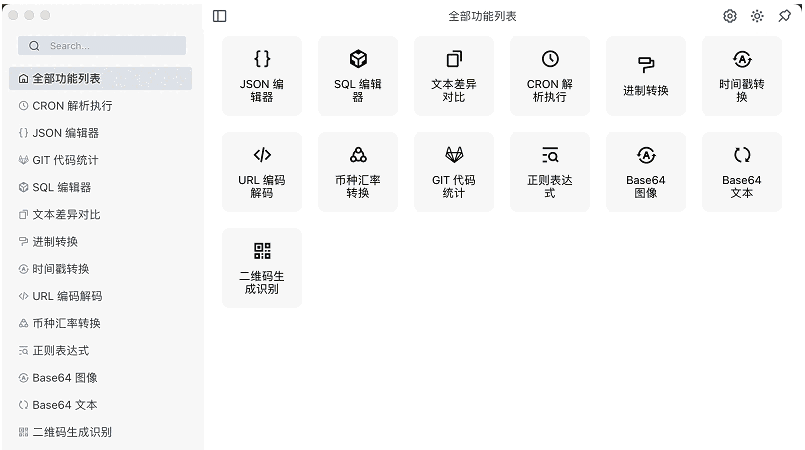Open 正则表达式 card in grid
Image resolution: width=805 pixels, height=450 pixels.
[550, 172]
